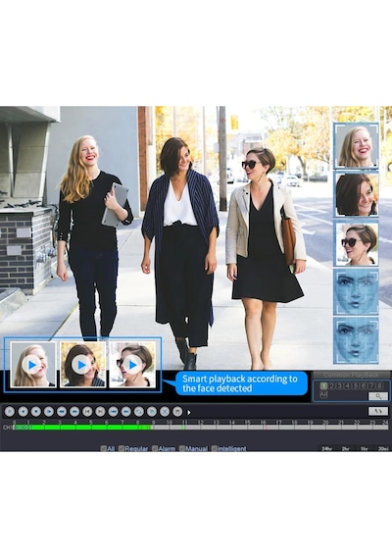Switch timeline scale to 24hr
392x559 pixels.
click(326, 448)
